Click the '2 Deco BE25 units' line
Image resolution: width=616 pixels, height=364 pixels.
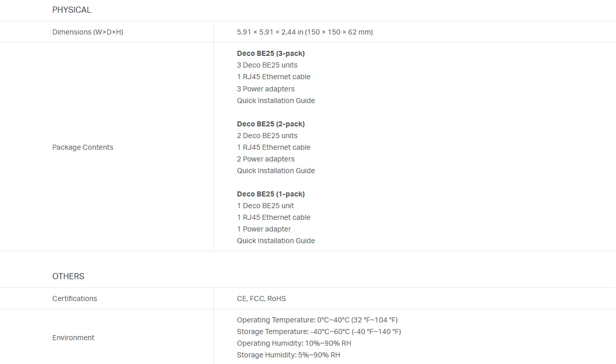267,136
